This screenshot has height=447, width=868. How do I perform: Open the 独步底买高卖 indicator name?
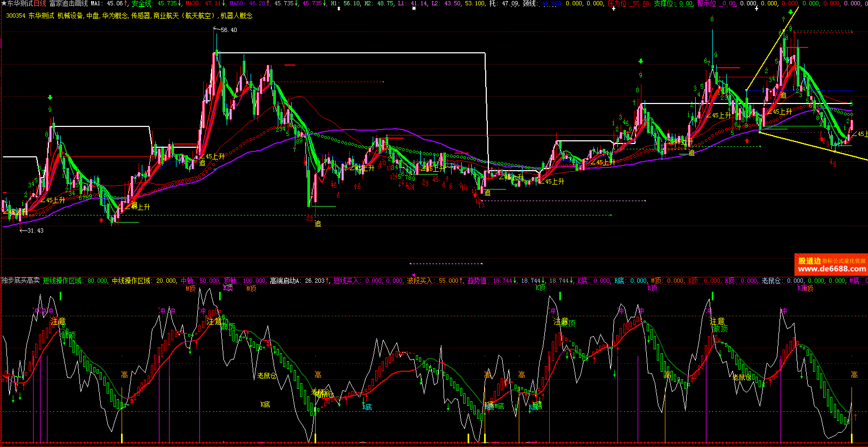(x=20, y=281)
